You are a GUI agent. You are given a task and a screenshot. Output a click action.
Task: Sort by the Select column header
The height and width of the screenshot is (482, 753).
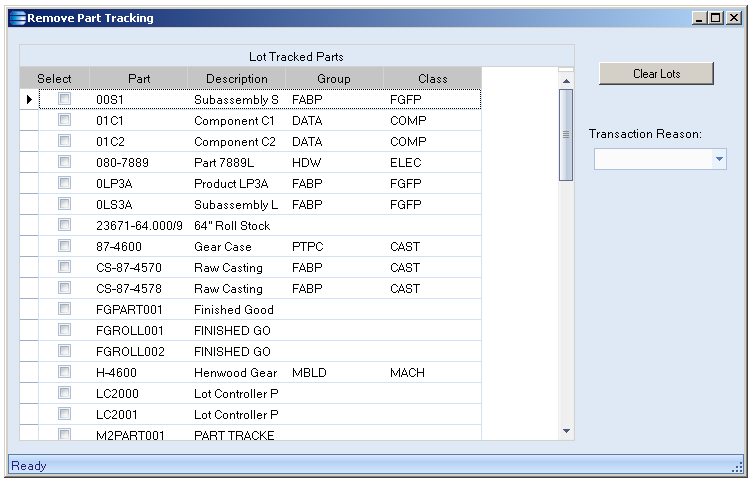54,78
